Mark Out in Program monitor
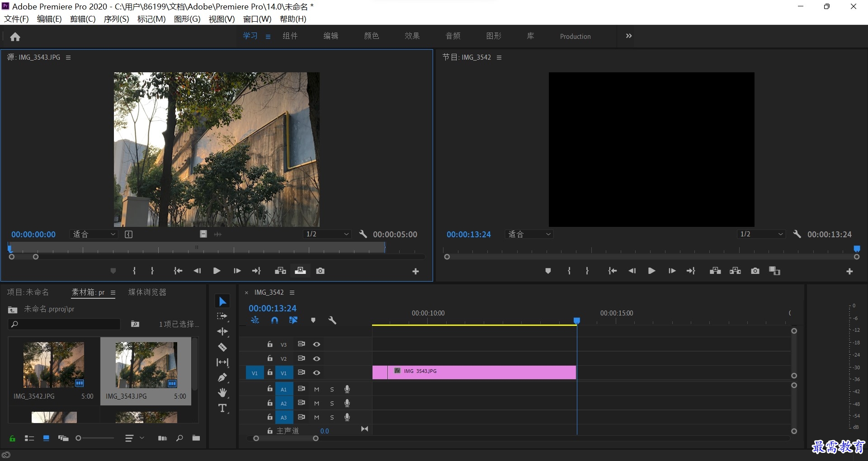The image size is (868, 461). (587, 271)
